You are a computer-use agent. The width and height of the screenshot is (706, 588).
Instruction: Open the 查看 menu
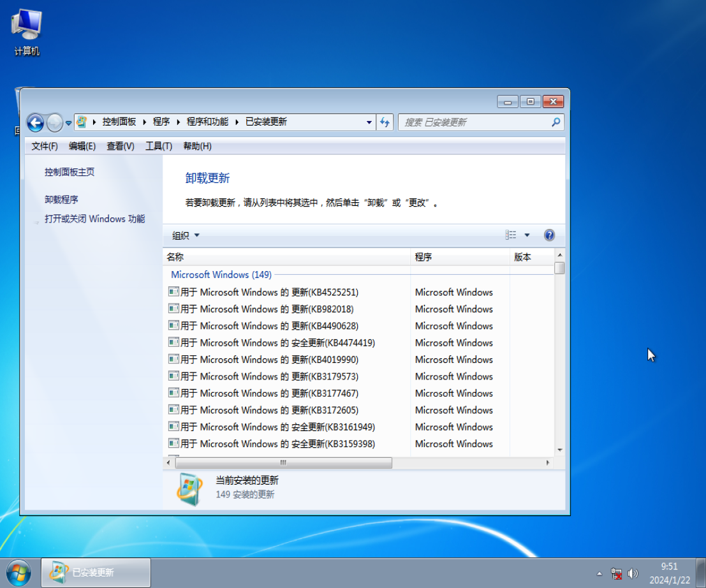pyautogui.click(x=119, y=146)
